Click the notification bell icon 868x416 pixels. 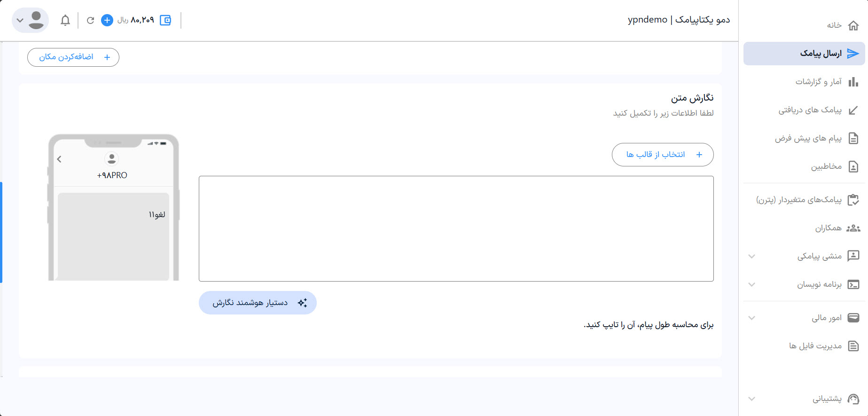(65, 20)
